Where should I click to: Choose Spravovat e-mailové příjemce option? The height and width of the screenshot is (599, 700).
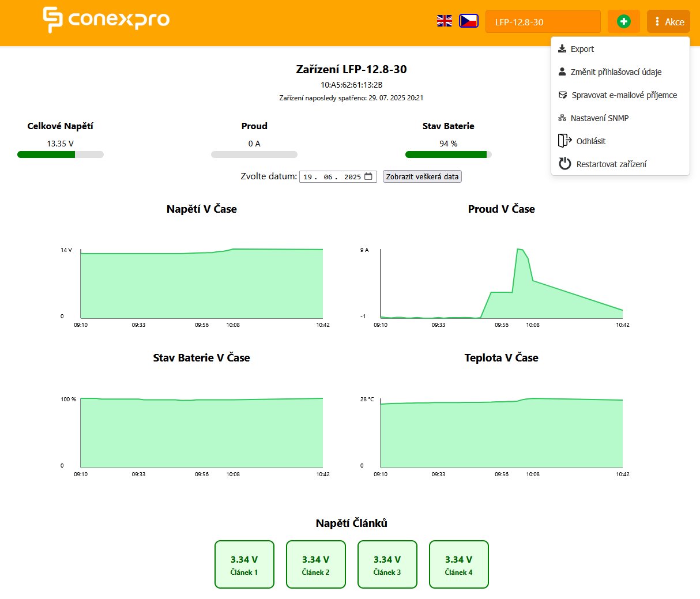pyautogui.click(x=624, y=95)
